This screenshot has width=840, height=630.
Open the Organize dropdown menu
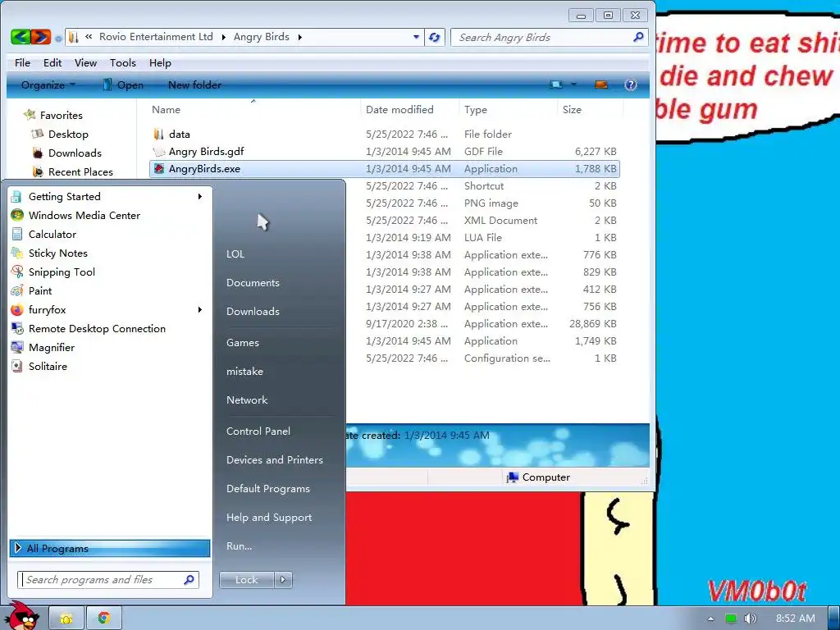coord(48,85)
